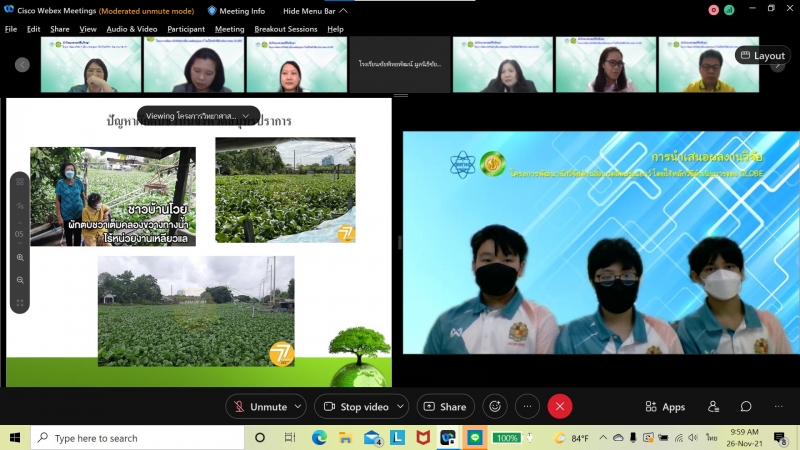The image size is (800, 450).
Task: Open the reactions emoji icon
Action: pos(493,407)
